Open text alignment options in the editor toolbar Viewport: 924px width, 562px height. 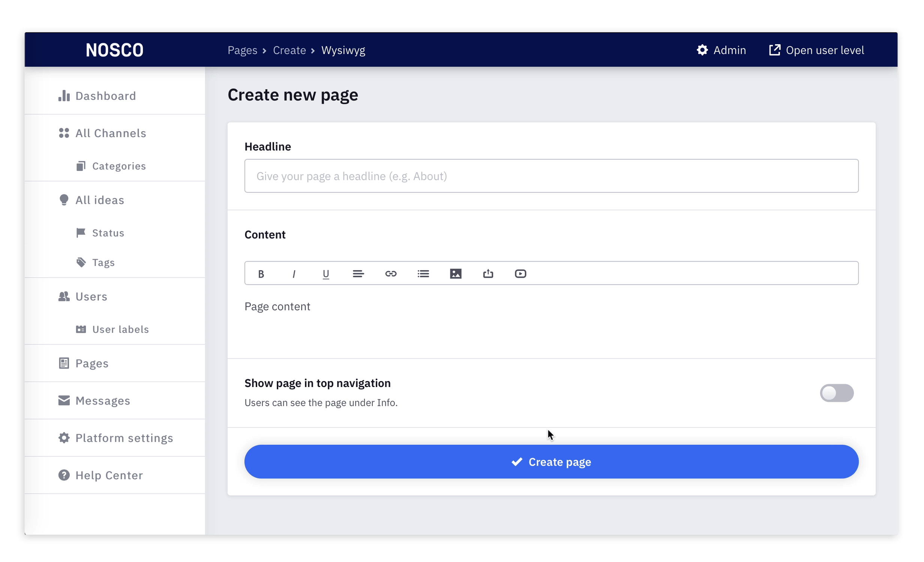(358, 274)
